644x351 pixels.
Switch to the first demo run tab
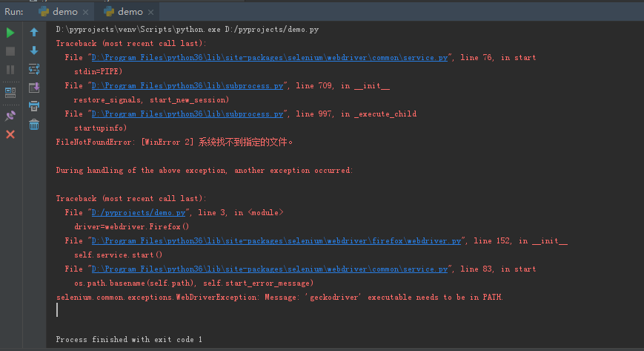click(58, 11)
